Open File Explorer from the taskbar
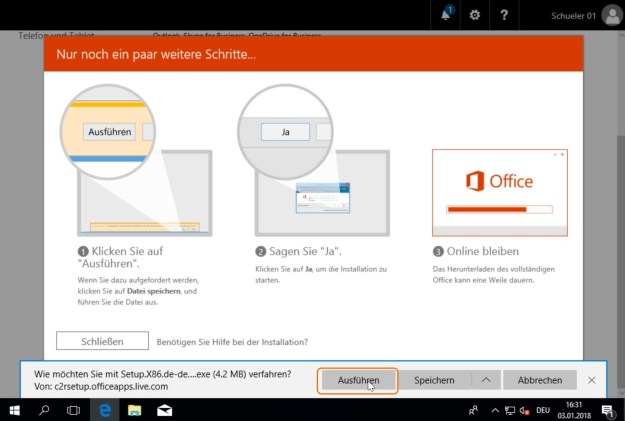The image size is (625, 421). point(134,410)
